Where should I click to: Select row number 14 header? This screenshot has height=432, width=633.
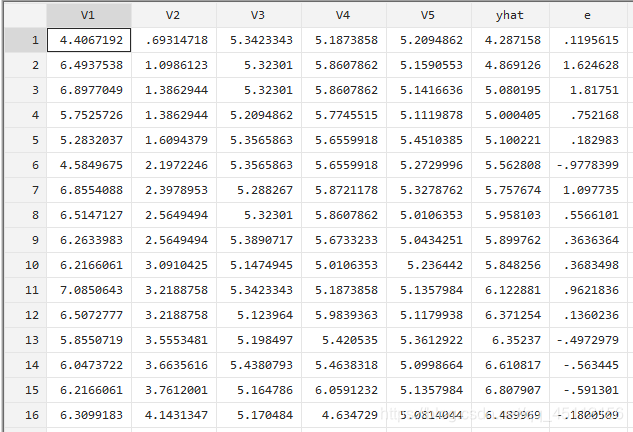pyautogui.click(x=26, y=365)
